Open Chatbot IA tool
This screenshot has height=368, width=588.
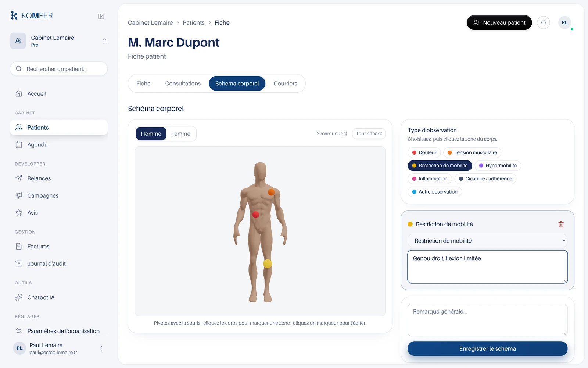pyautogui.click(x=59, y=297)
